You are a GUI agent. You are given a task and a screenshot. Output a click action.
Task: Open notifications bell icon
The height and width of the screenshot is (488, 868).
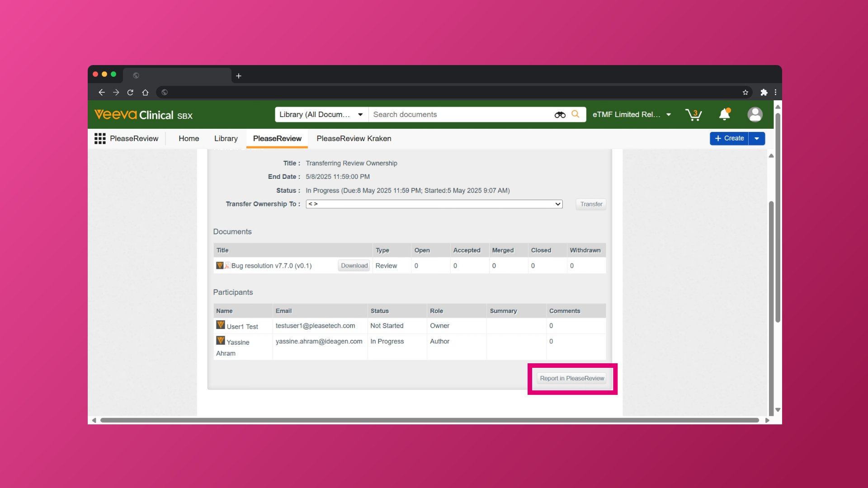(725, 114)
